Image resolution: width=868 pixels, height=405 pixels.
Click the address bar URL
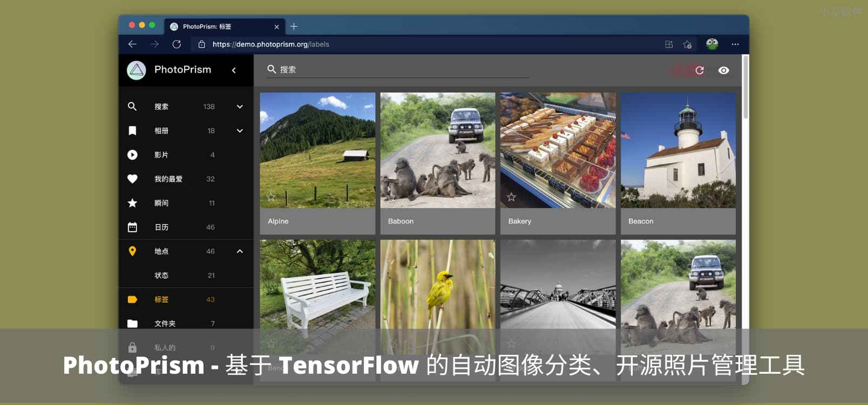271,44
